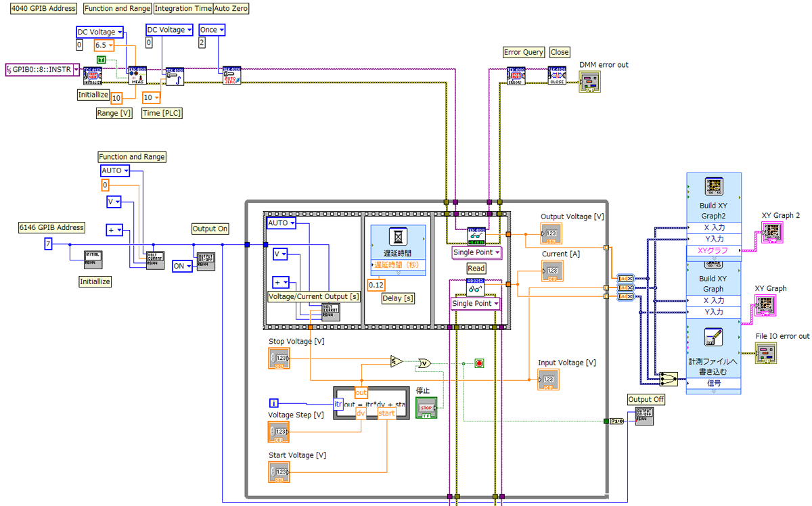The image size is (812, 506).
Task: Click the 停止 stop button terminal
Action: pos(426,408)
